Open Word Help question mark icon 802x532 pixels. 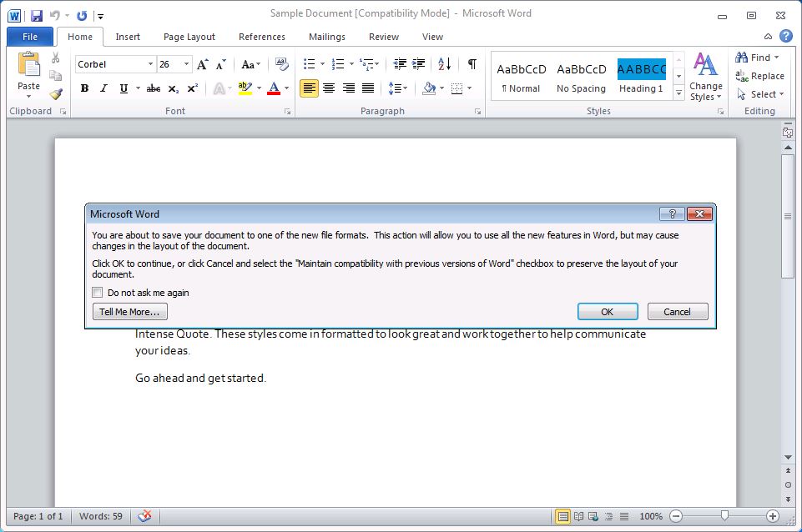pyautogui.click(x=786, y=36)
